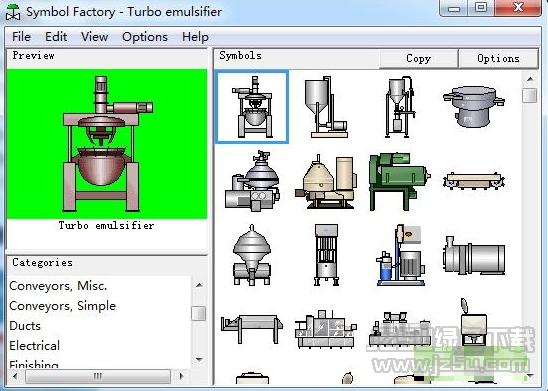The width and height of the screenshot is (548, 391).
Task: Open the File menu
Action: point(21,37)
